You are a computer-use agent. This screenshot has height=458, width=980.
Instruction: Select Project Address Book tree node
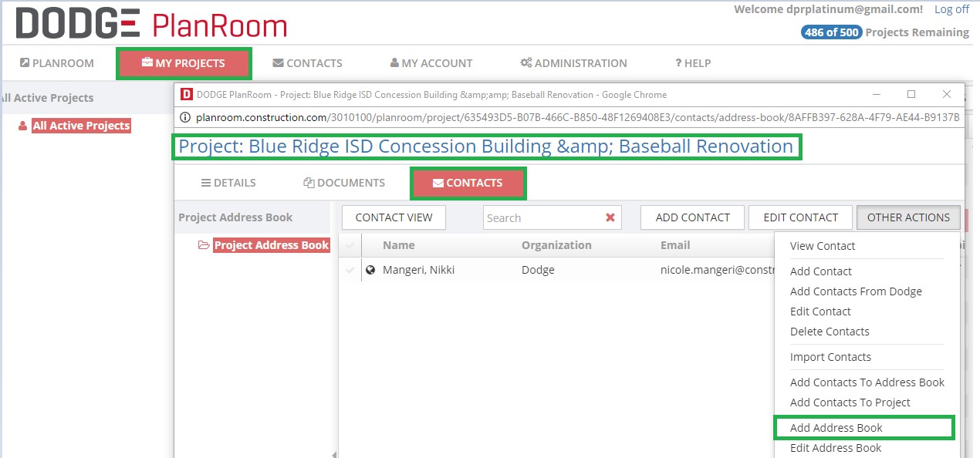[271, 245]
